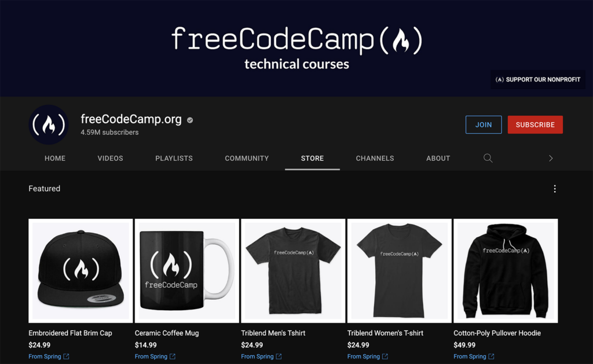View the Ceramic Coffee Mug product image
Screen dimensions: 593x364
(x=187, y=271)
